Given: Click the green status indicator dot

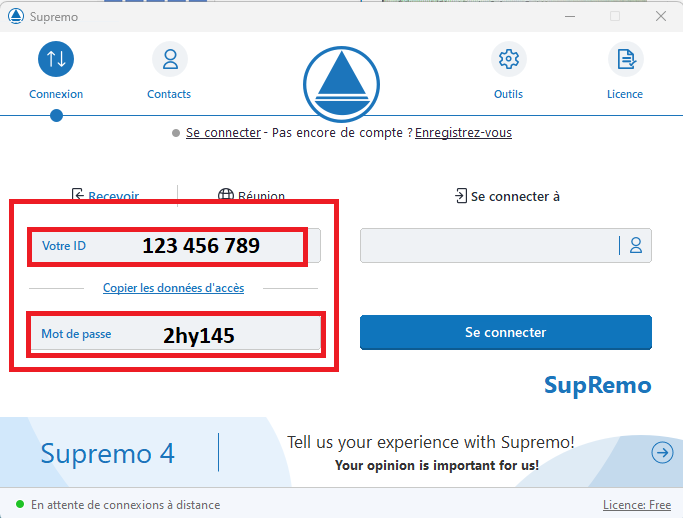Looking at the screenshot, I should (19, 505).
